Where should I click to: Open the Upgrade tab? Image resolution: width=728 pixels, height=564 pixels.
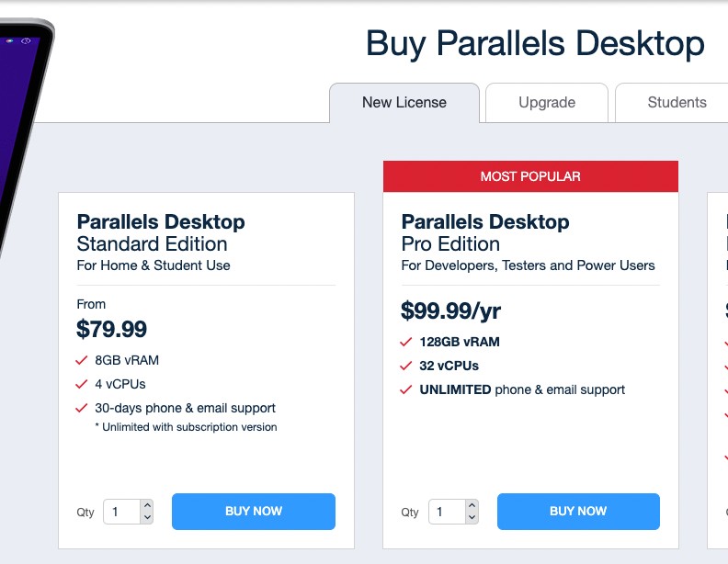point(547,103)
